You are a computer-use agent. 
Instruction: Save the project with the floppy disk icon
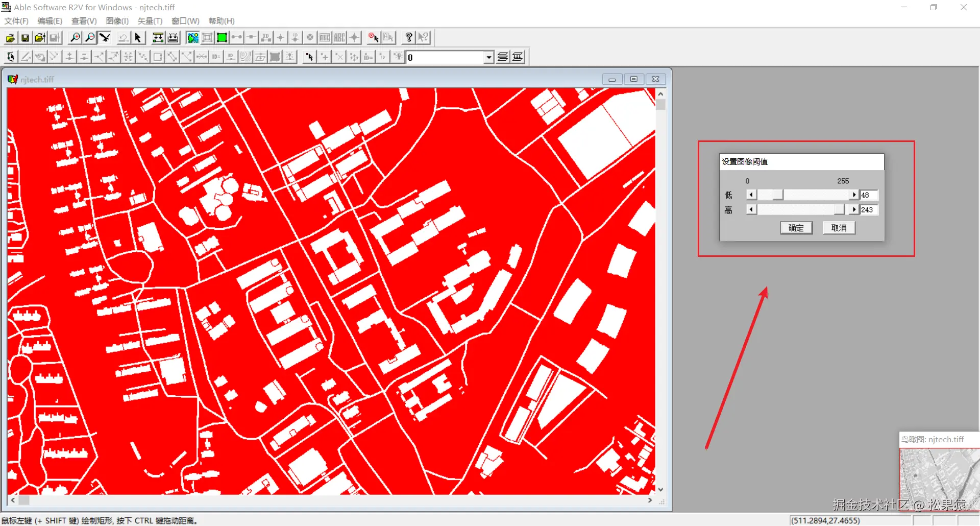[25, 38]
